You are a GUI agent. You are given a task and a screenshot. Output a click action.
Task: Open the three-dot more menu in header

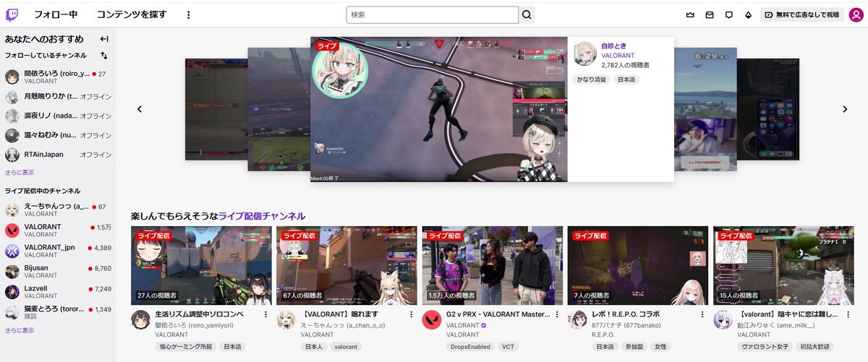[189, 14]
